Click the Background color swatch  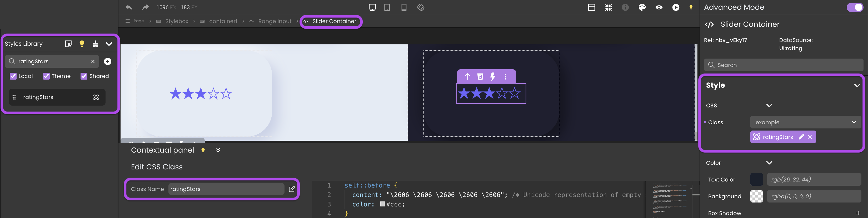click(x=756, y=196)
